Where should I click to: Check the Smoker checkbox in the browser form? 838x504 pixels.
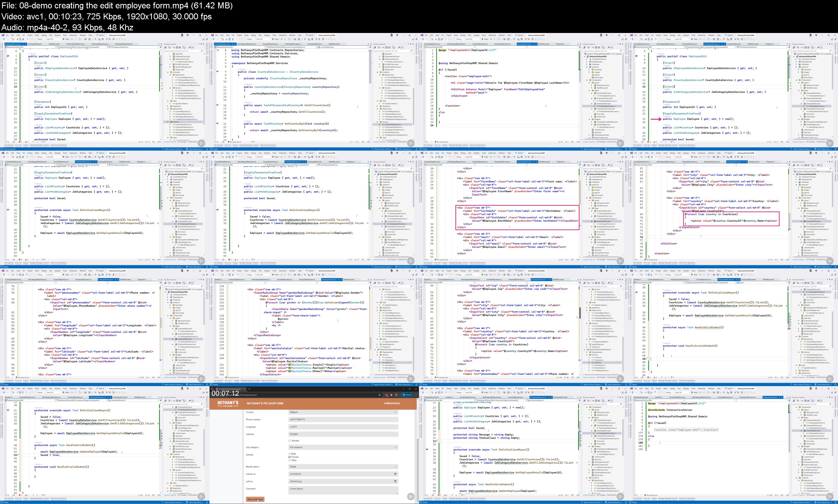[290, 440]
